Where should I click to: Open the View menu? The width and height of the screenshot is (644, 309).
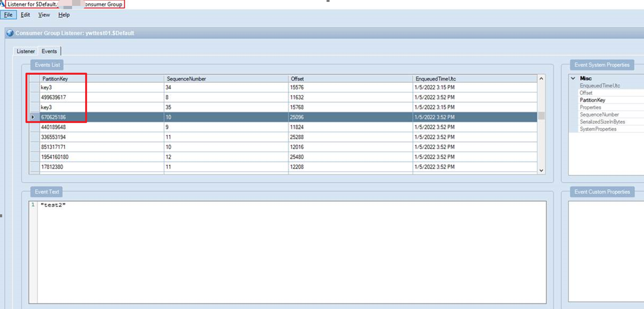(44, 15)
